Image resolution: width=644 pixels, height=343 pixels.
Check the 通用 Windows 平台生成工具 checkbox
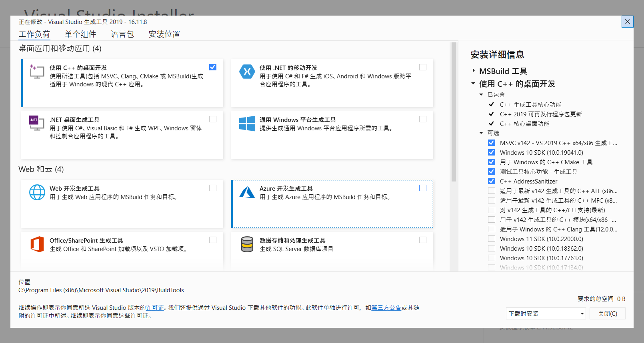click(x=423, y=119)
